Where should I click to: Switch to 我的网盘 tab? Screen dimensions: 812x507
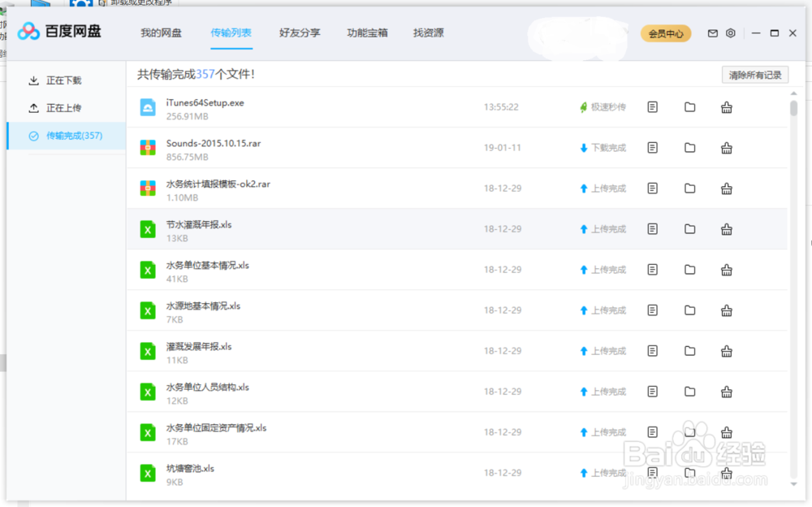coord(161,32)
